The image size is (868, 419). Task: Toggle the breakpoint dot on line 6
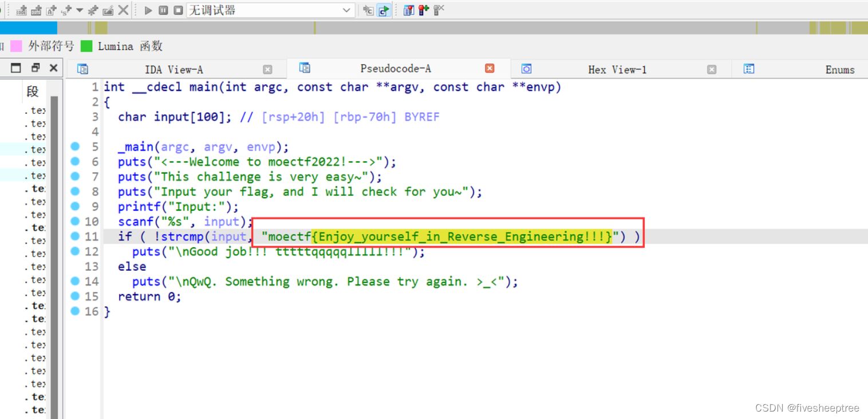point(75,162)
